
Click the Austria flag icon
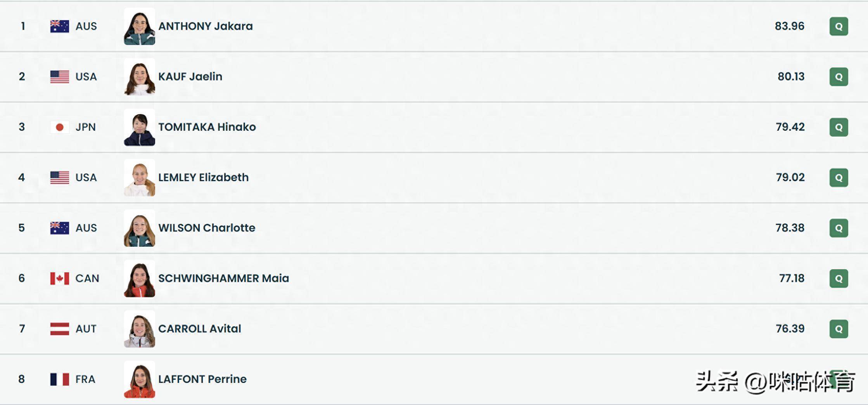[60, 329]
